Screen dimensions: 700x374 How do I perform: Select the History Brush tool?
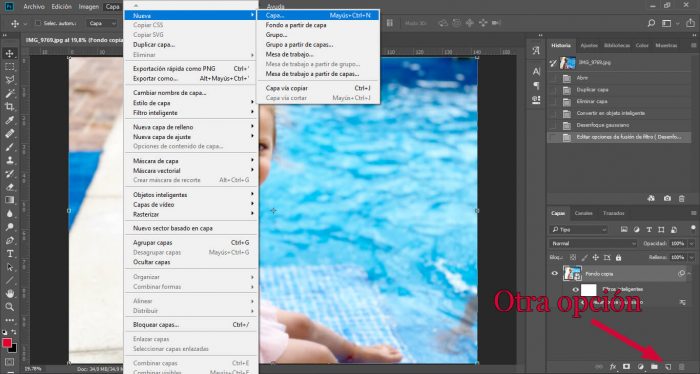(x=9, y=174)
